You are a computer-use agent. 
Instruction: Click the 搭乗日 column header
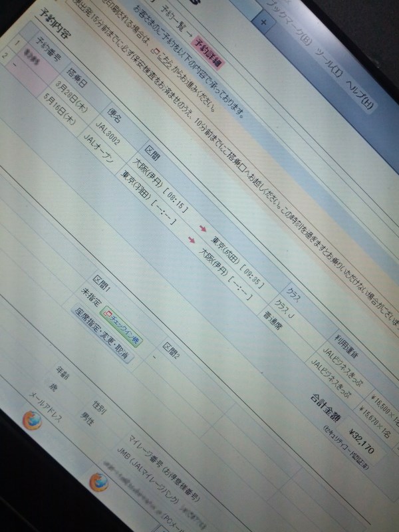[77, 78]
